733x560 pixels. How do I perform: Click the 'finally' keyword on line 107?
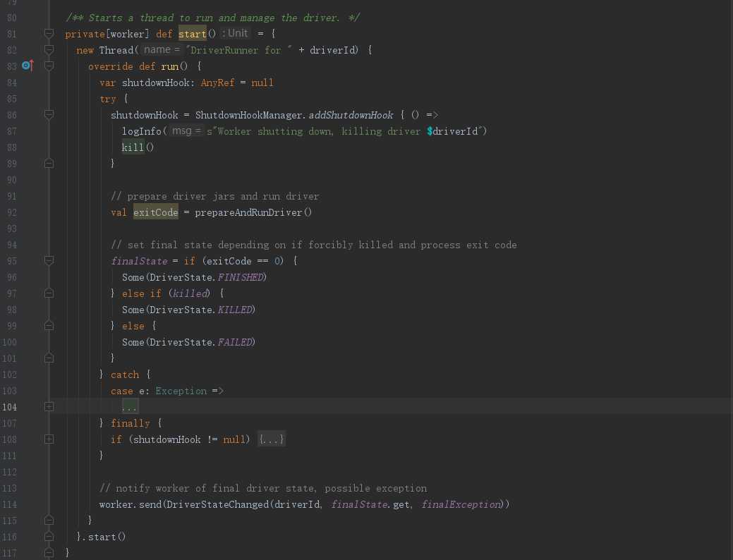click(131, 423)
